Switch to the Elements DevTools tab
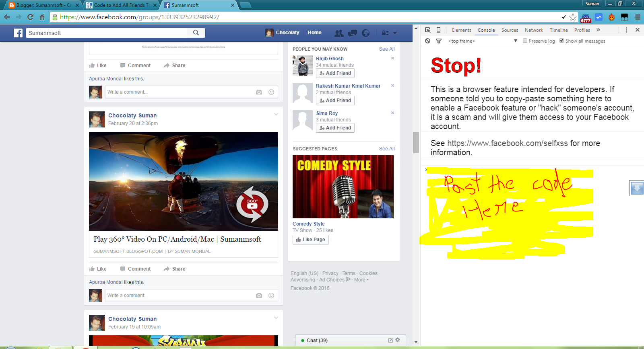 pyautogui.click(x=461, y=30)
